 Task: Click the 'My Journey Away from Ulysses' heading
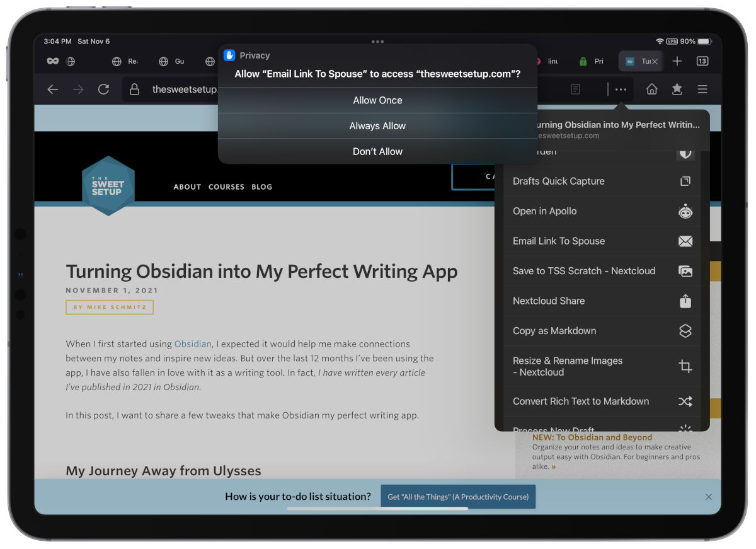coord(163,471)
